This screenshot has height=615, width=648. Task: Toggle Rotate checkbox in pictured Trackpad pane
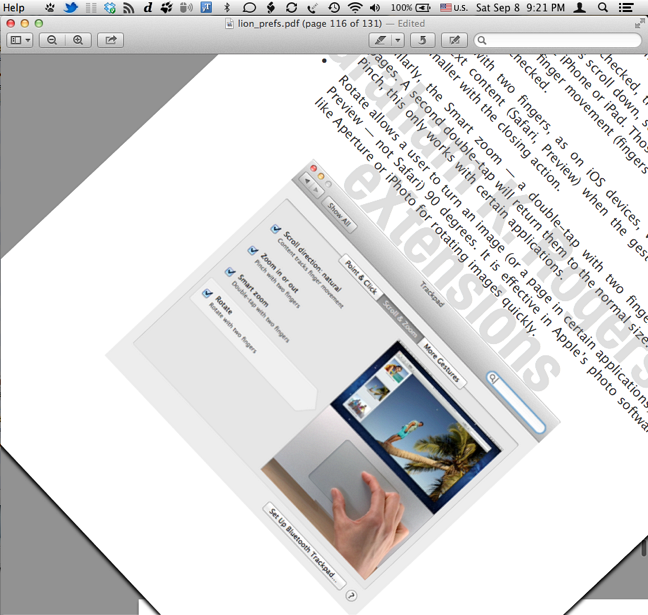pyautogui.click(x=207, y=293)
